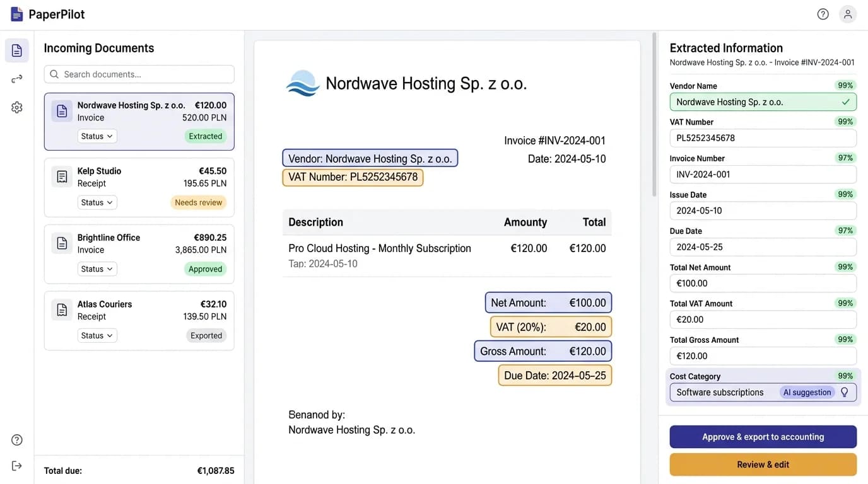
Task: Click the search magnifier icon
Action: 54,74
